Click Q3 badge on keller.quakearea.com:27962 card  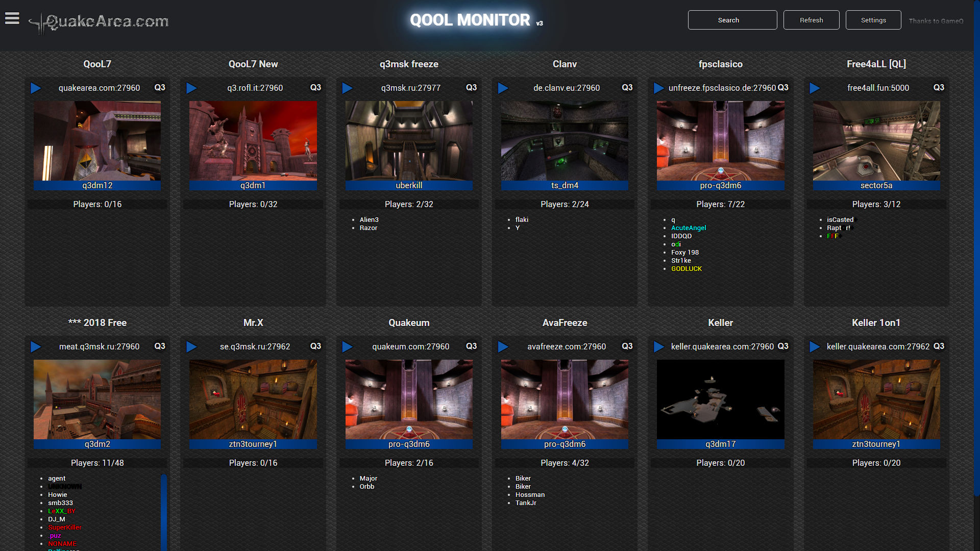(x=939, y=346)
